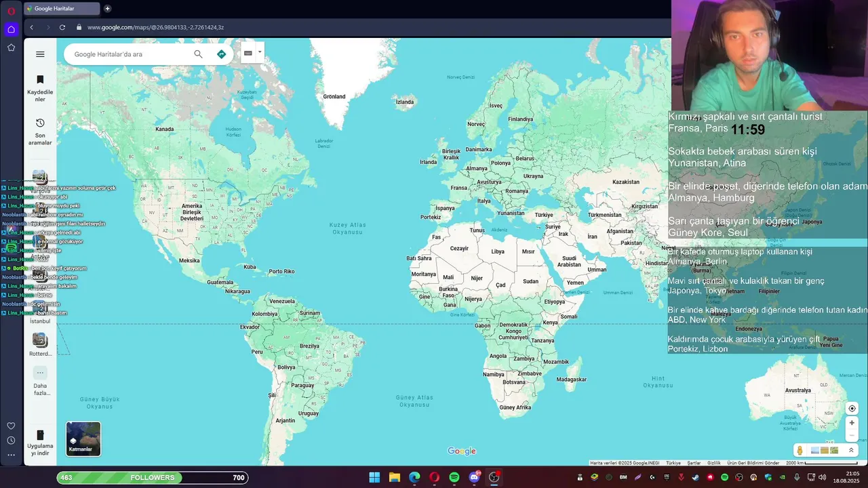Click the Suudi Arabistan label on map
This screenshot has height=488, width=868.
(570, 262)
